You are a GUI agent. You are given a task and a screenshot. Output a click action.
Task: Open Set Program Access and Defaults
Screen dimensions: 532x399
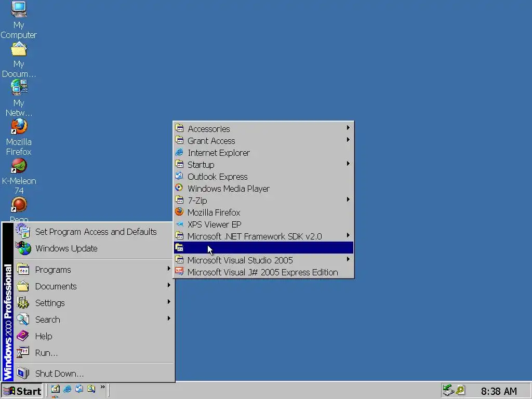94,232
